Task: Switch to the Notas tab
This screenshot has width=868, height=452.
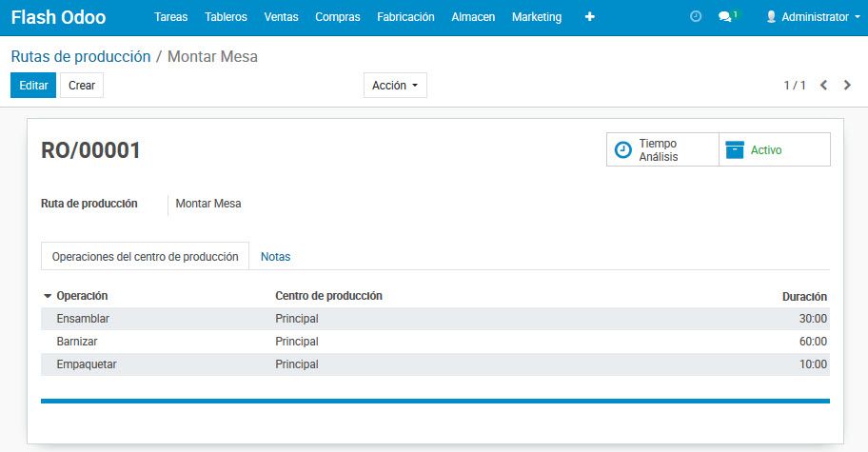Action: (275, 257)
